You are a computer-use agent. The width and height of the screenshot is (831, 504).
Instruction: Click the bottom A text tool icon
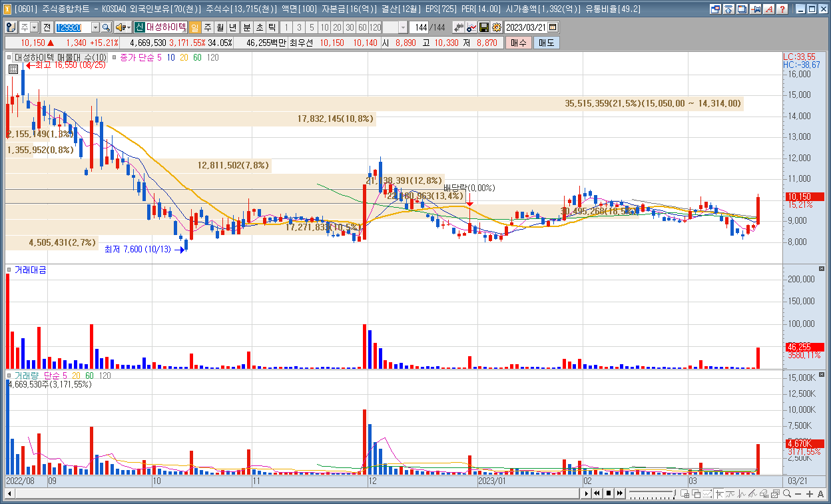click(x=820, y=493)
